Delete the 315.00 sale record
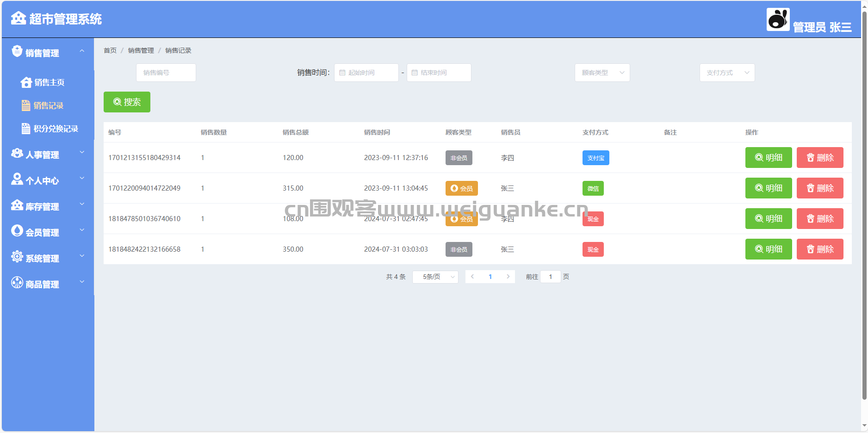Screen dimensions: 868x433 coord(820,188)
